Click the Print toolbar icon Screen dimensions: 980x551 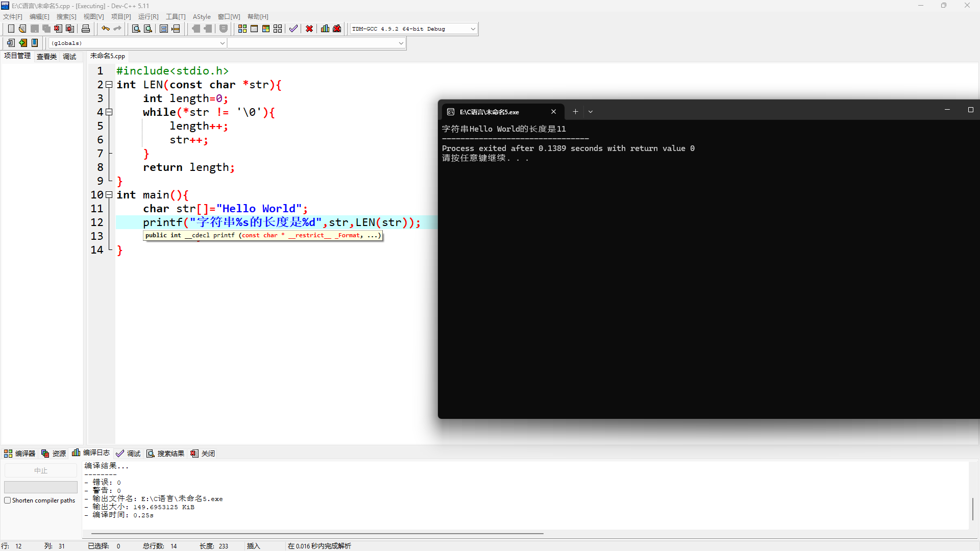pos(86,29)
